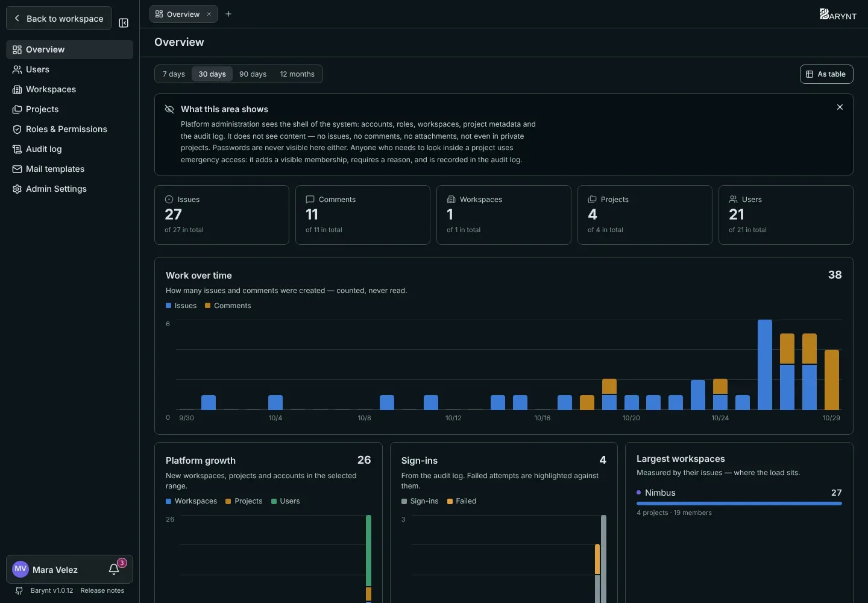Click the Audit log icon in sidebar

click(x=17, y=149)
